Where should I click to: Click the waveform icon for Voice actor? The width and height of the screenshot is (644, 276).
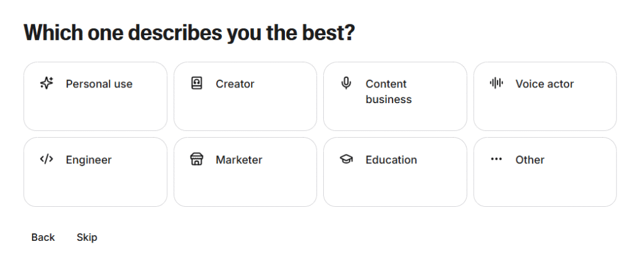pyautogui.click(x=496, y=83)
